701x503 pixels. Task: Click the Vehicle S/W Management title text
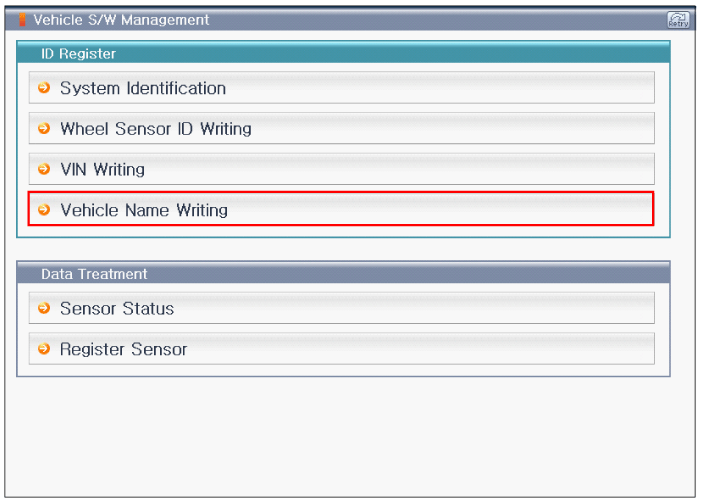(121, 20)
